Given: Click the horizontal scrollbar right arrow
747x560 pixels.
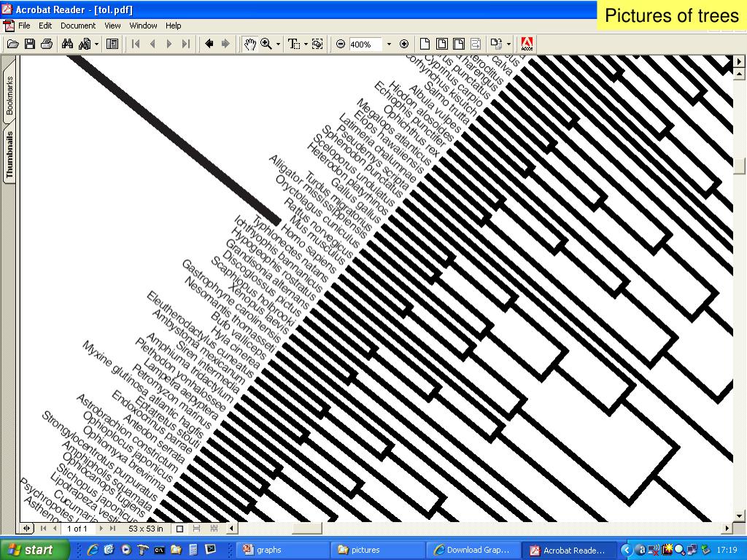Looking at the screenshot, I should click(x=727, y=528).
